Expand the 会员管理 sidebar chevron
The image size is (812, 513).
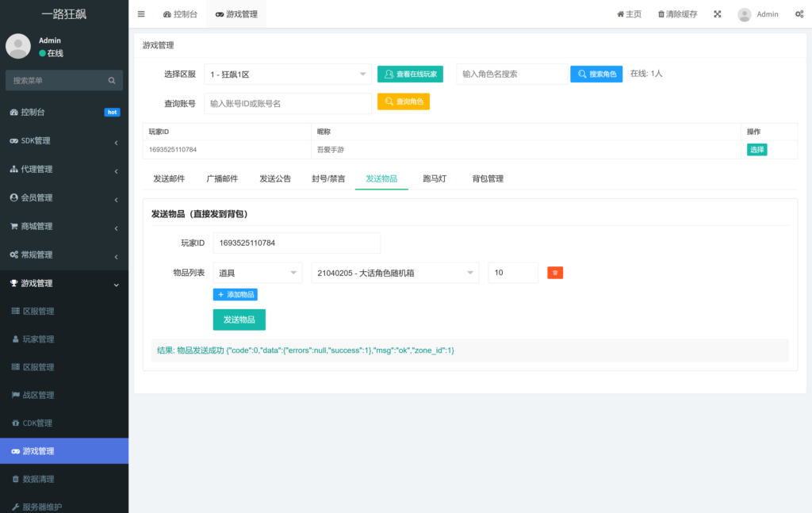coord(116,199)
